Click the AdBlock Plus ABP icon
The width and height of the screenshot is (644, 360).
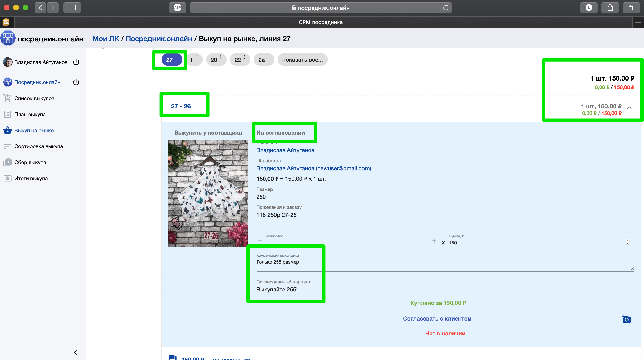pos(177,8)
